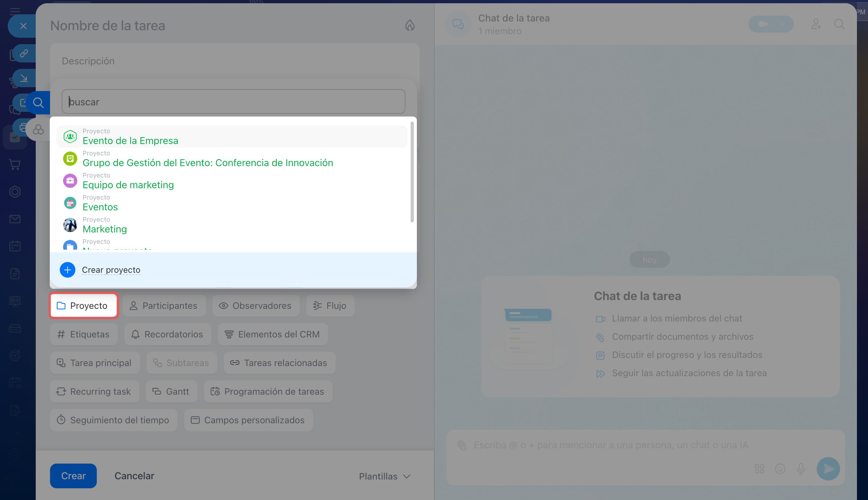This screenshot has width=868, height=500.
Task: Click the Equipo de marketing briefcase icon
Action: [70, 181]
